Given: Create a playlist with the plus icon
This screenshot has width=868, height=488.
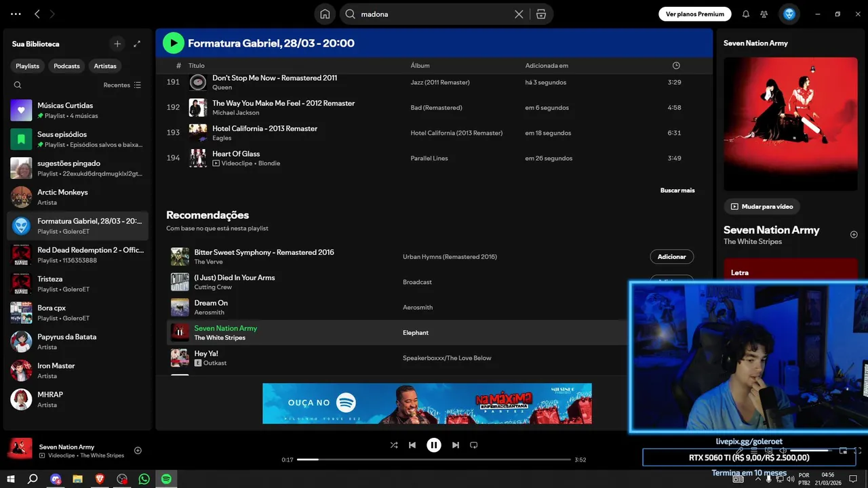Looking at the screenshot, I should pyautogui.click(x=117, y=44).
